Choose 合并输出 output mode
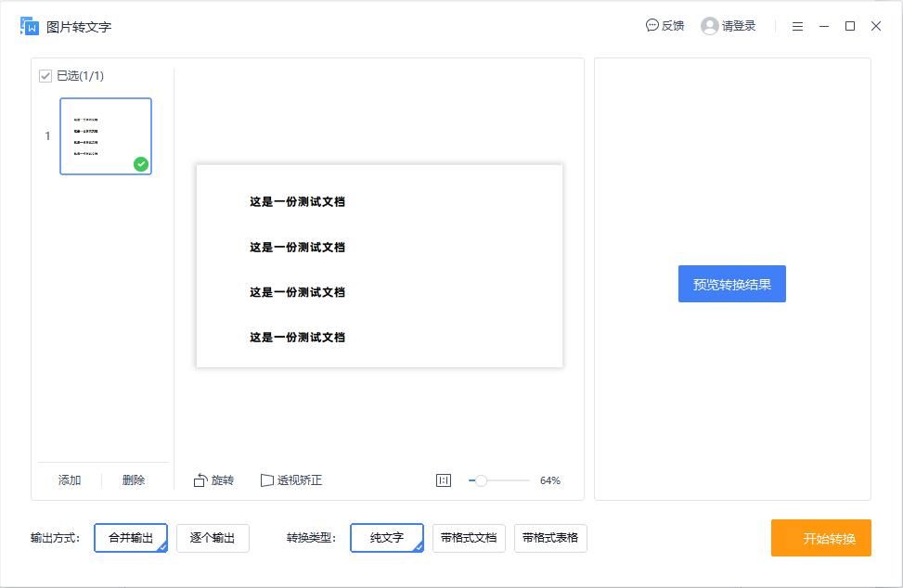 pos(131,538)
